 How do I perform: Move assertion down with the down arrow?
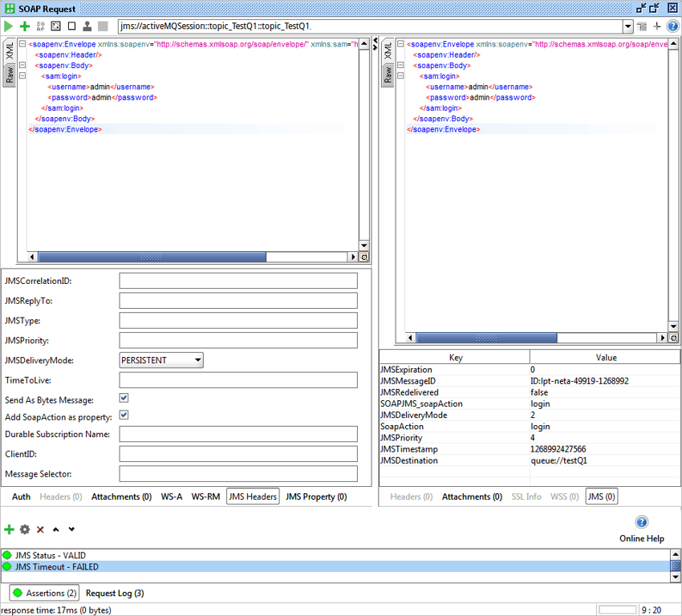(x=71, y=529)
